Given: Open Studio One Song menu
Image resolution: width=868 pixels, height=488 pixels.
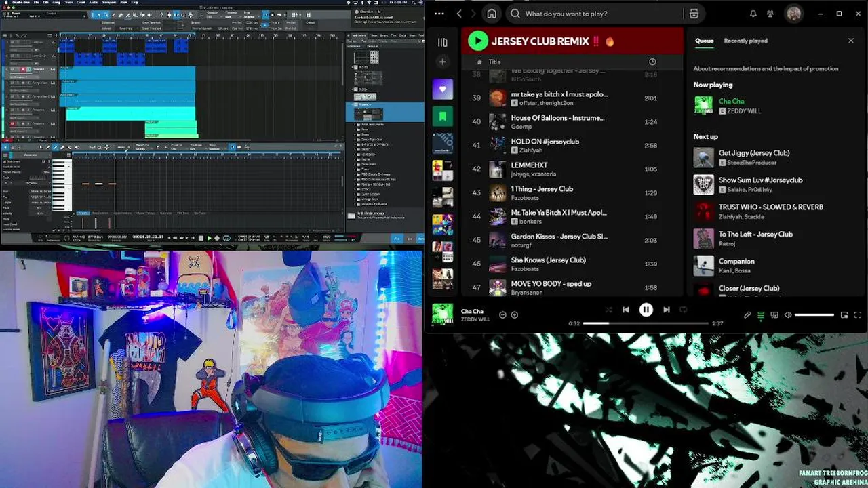Looking at the screenshot, I should coord(56,3).
